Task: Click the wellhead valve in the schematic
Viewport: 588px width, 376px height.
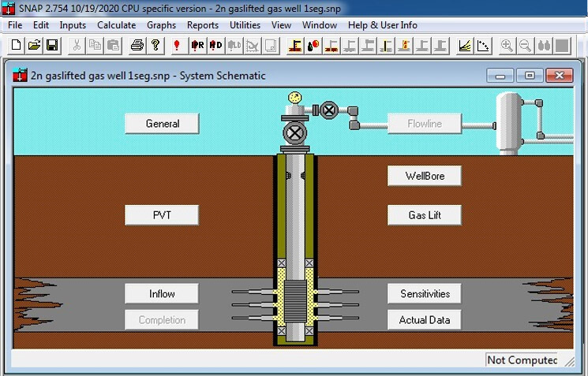Action: click(294, 132)
